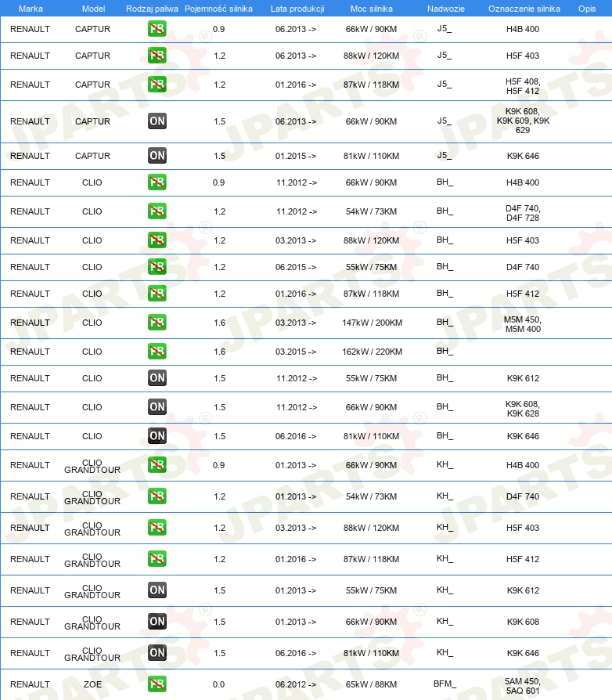The image size is (612, 700).
Task: Click petrol icon for Clio 162kW / 220KM
Action: (x=157, y=352)
